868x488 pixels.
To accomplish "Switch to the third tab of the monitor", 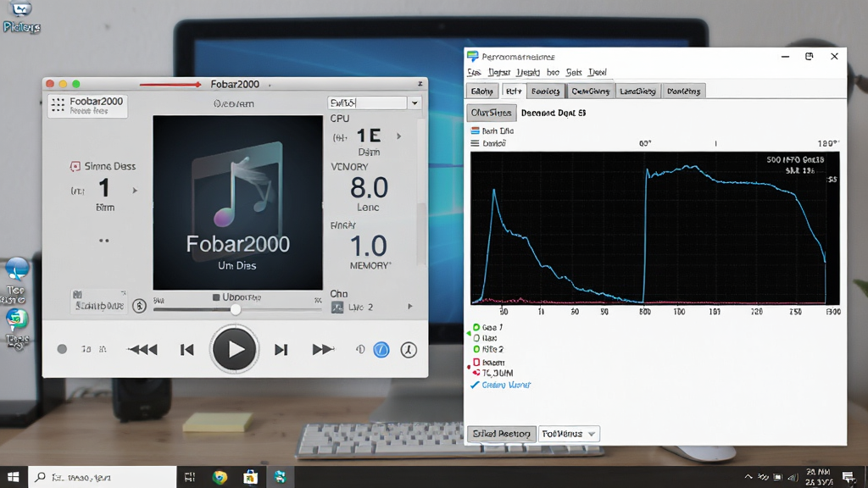I will pos(545,91).
